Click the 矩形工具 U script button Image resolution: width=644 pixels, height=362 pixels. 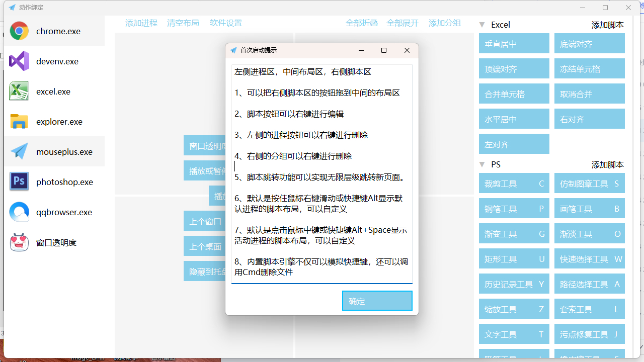(514, 259)
